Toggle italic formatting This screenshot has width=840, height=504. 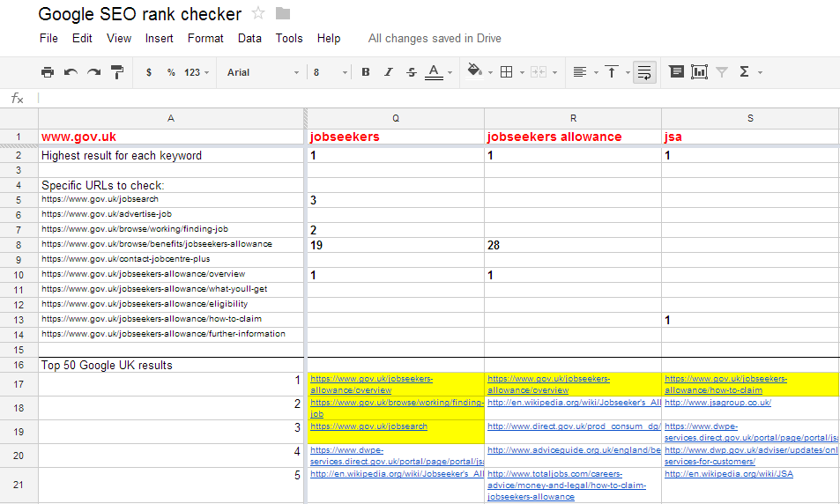pos(389,72)
